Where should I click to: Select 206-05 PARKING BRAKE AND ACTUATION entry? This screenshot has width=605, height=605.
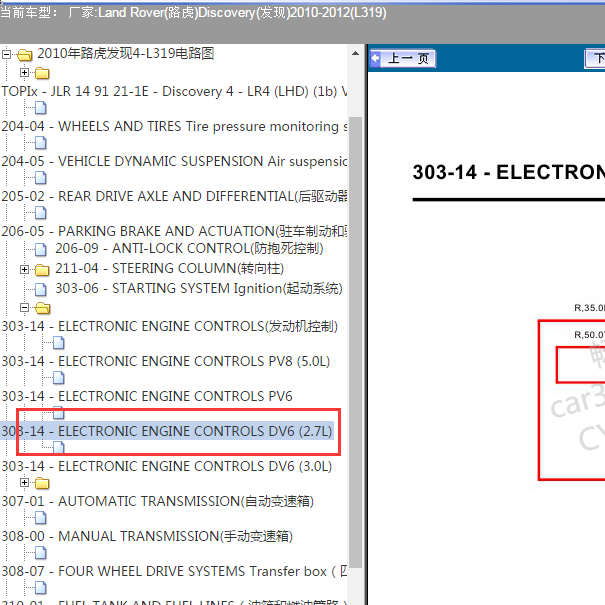point(174,232)
